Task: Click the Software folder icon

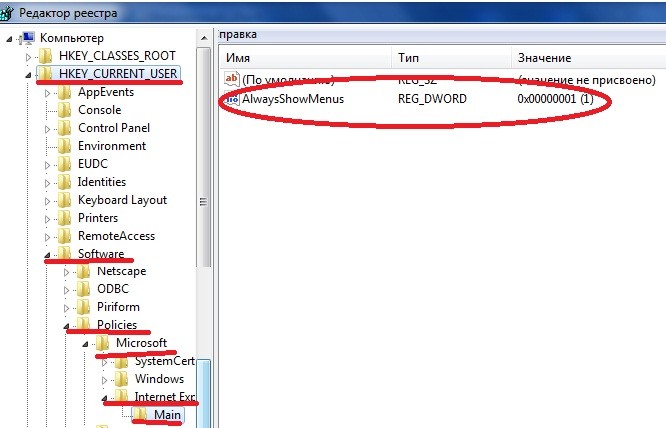Action: point(65,253)
